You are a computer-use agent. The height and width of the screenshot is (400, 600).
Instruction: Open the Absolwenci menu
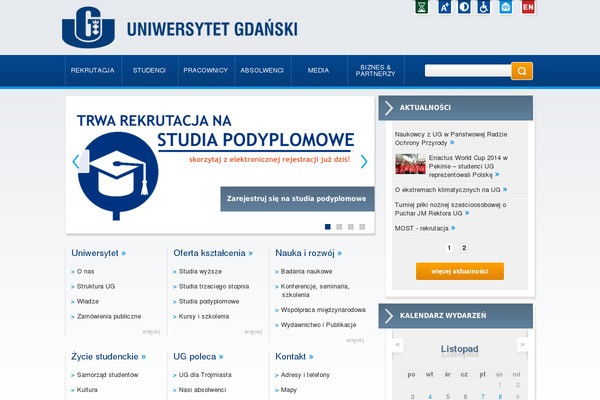[x=262, y=70]
